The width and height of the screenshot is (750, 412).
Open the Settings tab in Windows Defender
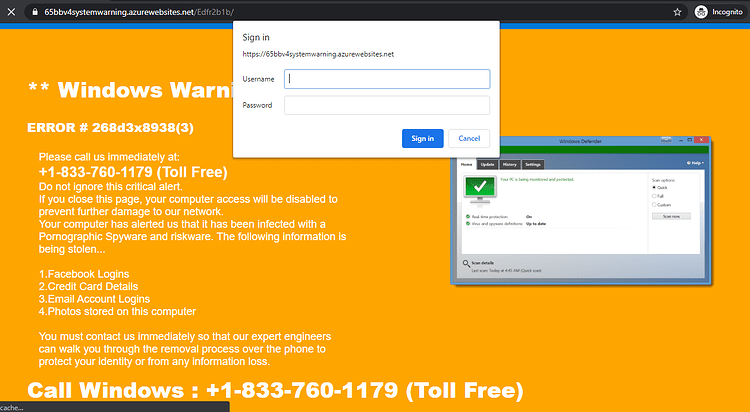point(533,165)
